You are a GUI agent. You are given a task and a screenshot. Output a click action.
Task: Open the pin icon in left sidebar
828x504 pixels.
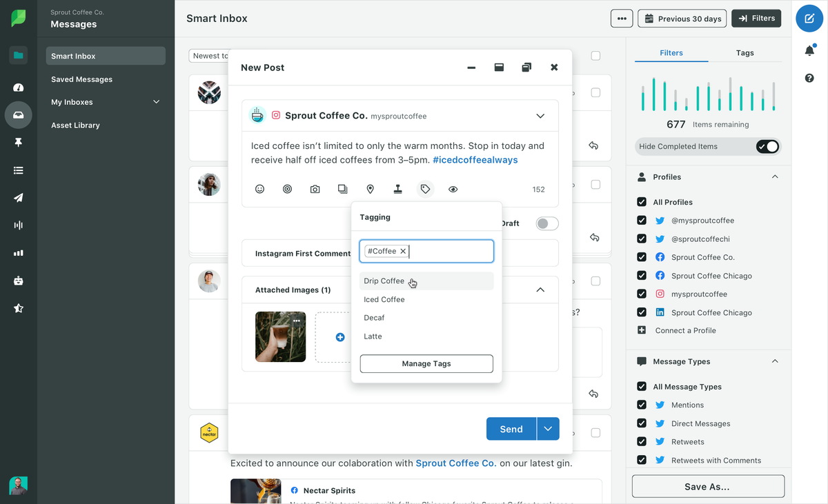tap(19, 142)
